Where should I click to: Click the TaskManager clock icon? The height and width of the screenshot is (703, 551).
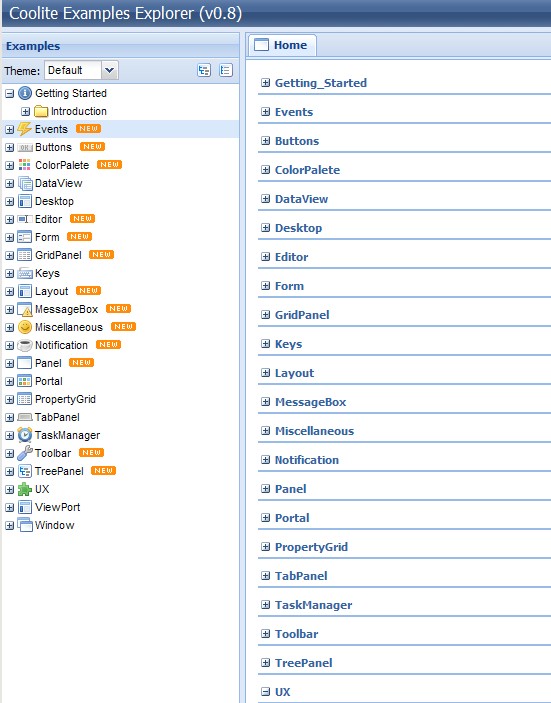click(x=25, y=435)
